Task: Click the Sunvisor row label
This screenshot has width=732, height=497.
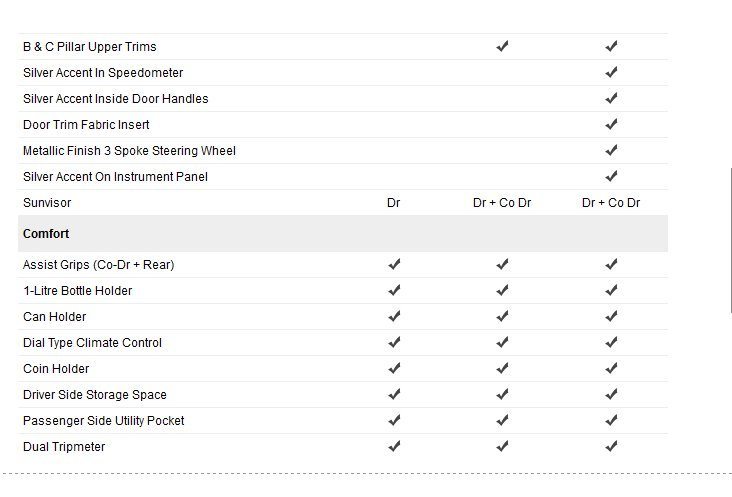Action: click(x=47, y=202)
